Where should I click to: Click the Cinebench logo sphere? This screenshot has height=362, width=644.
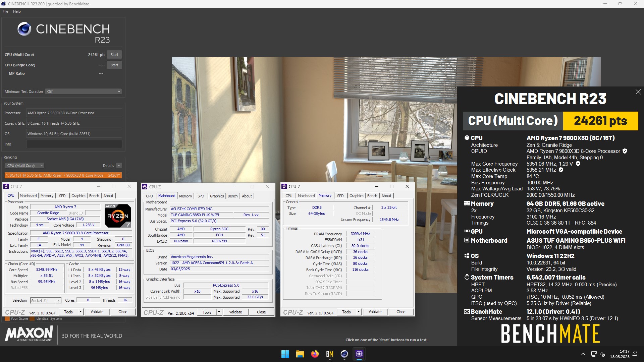[24, 29]
